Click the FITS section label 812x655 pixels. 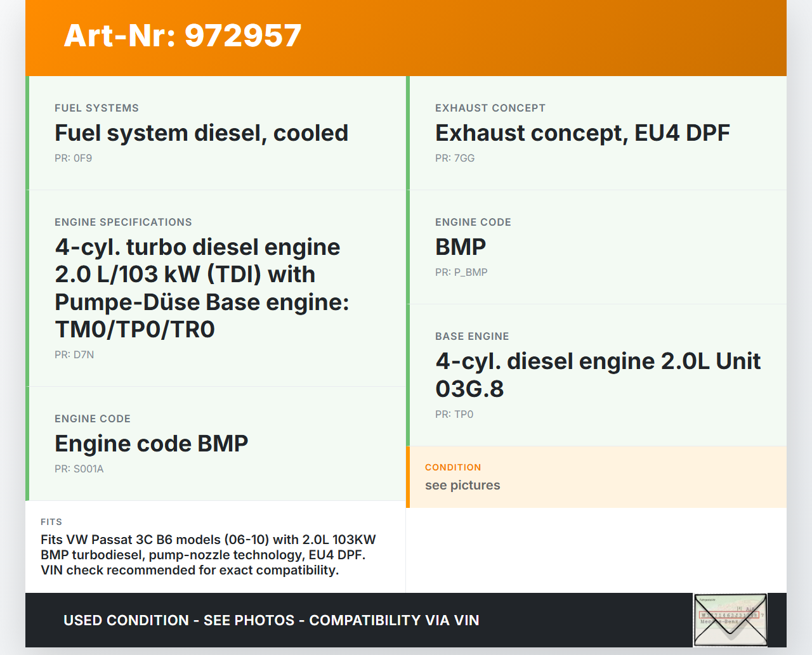point(51,522)
